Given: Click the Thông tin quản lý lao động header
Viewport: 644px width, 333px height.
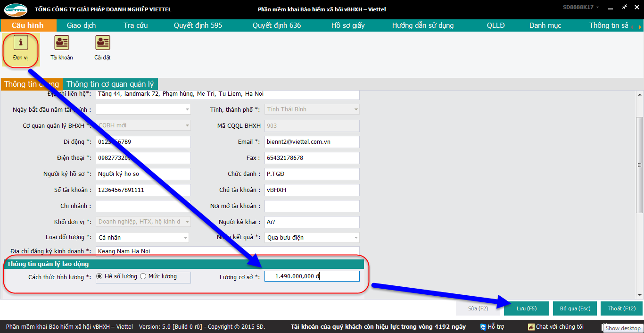Looking at the screenshot, I should 184,264.
